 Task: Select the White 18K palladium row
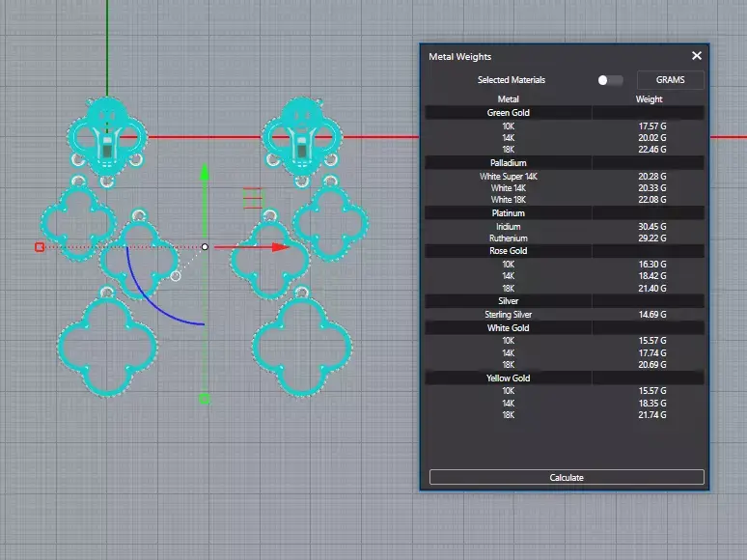(565, 200)
